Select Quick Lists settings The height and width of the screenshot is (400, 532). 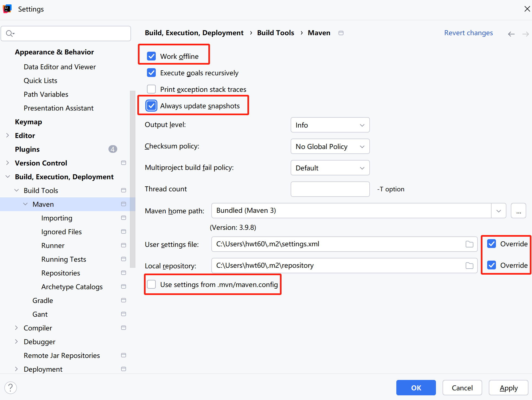[40, 81]
